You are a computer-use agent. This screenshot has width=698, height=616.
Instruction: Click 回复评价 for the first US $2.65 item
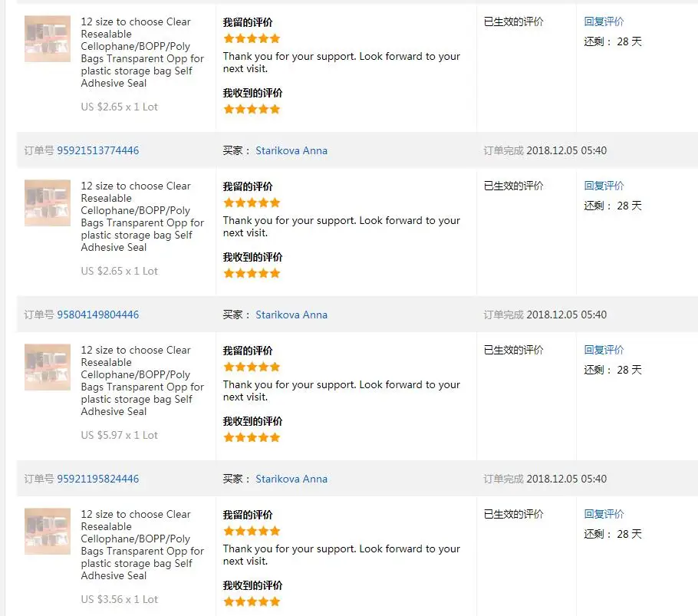(x=604, y=21)
